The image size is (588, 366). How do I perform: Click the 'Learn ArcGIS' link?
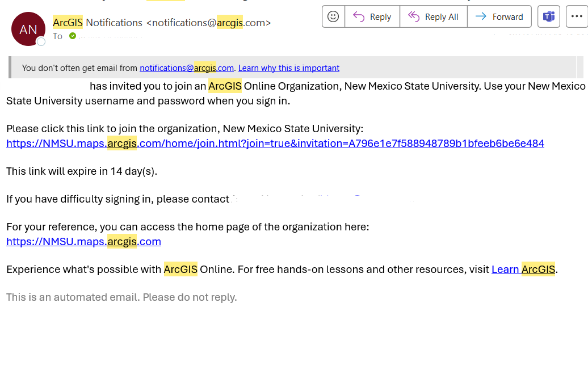(x=523, y=269)
